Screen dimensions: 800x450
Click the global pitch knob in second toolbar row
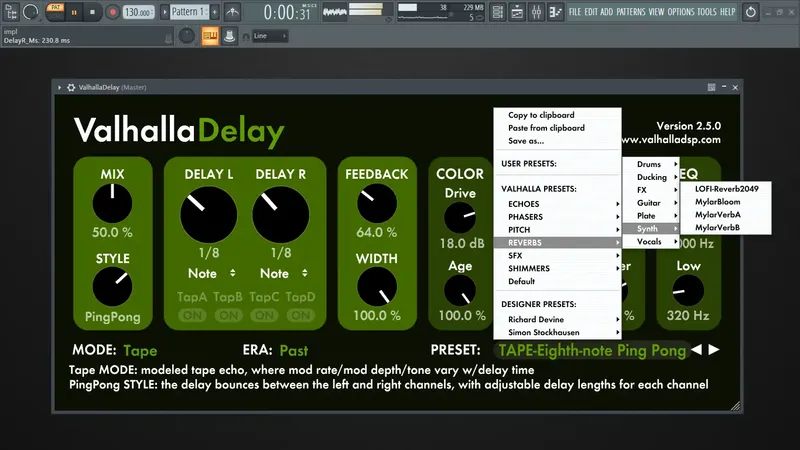coord(187,36)
